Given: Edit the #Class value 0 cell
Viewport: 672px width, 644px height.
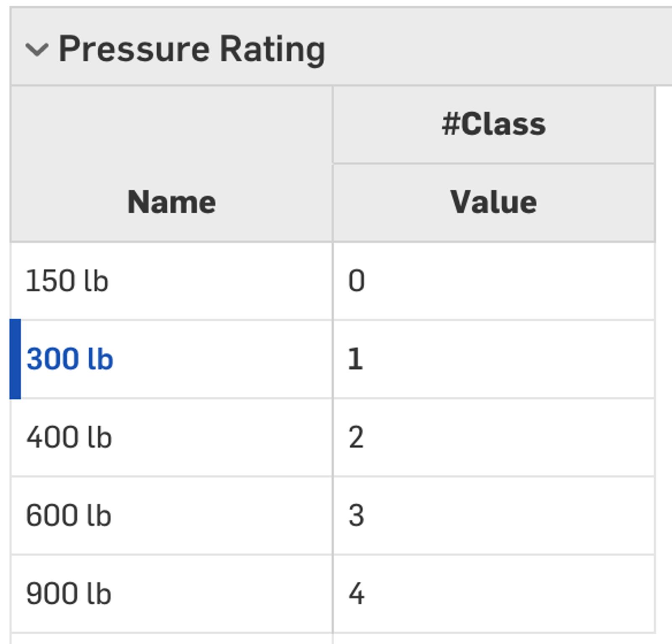Looking at the screenshot, I should click(x=493, y=281).
